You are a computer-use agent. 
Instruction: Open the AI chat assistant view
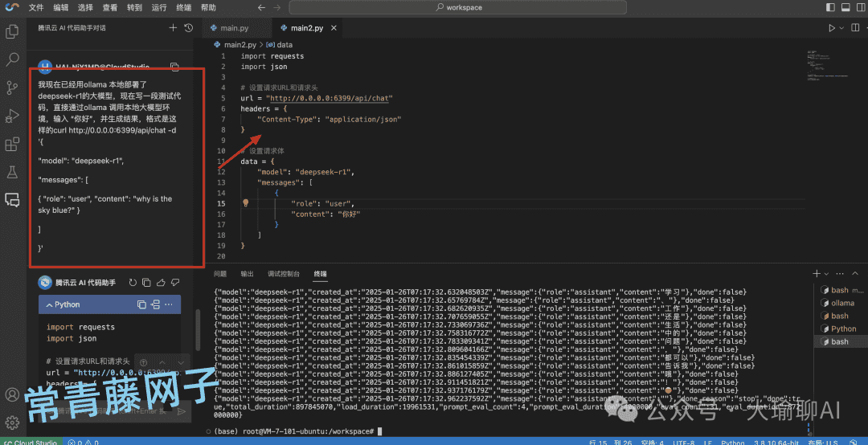click(x=12, y=200)
